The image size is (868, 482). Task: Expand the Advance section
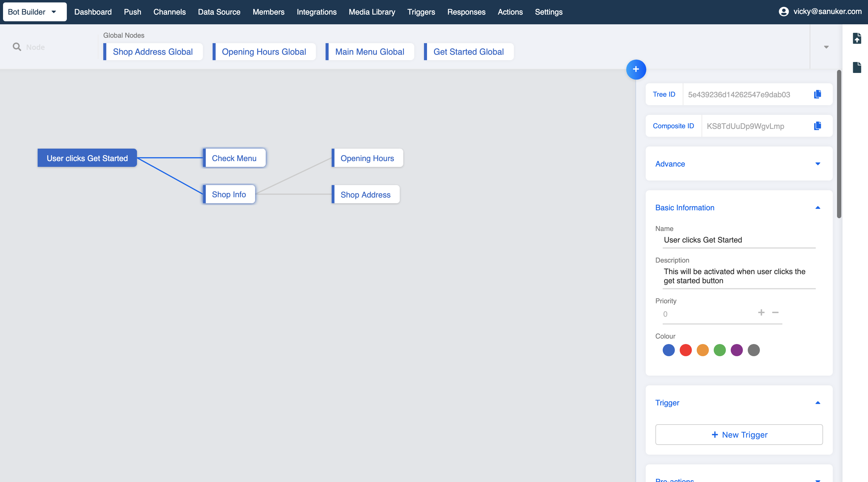818,164
